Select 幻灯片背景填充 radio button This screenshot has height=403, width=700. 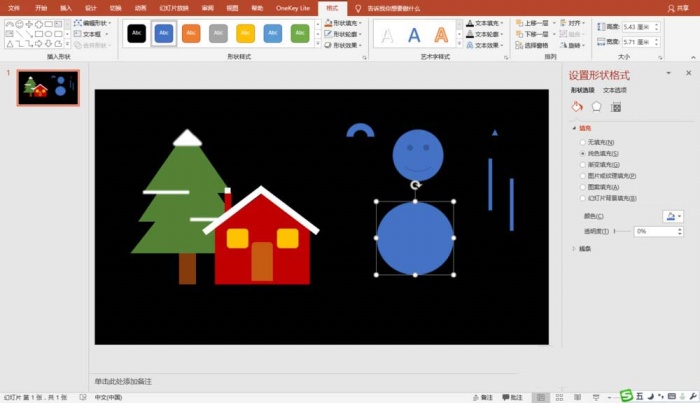pyautogui.click(x=583, y=198)
